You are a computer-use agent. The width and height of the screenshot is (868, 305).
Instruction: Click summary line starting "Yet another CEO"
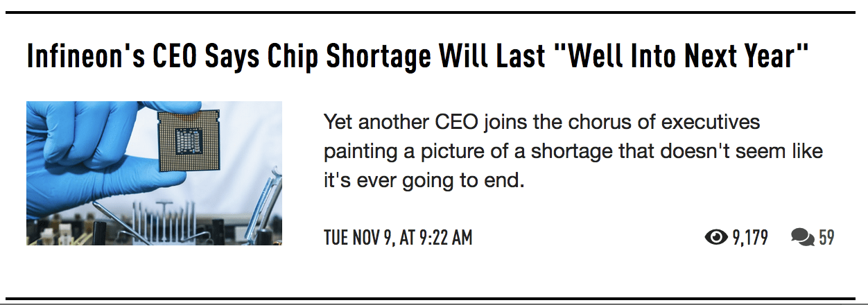pyautogui.click(x=541, y=123)
